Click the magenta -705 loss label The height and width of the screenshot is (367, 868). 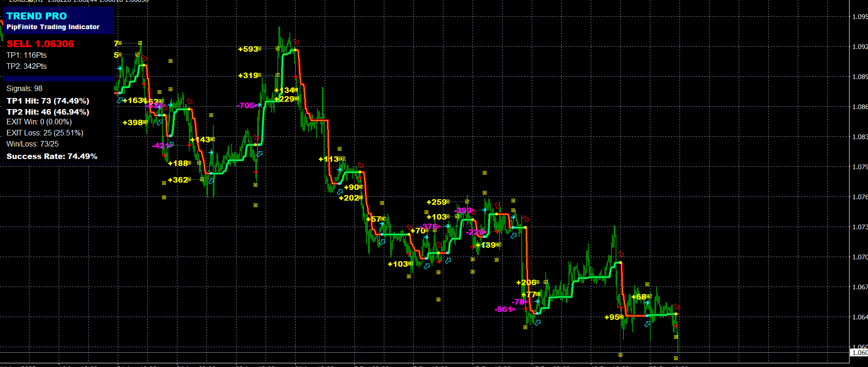coord(246,105)
